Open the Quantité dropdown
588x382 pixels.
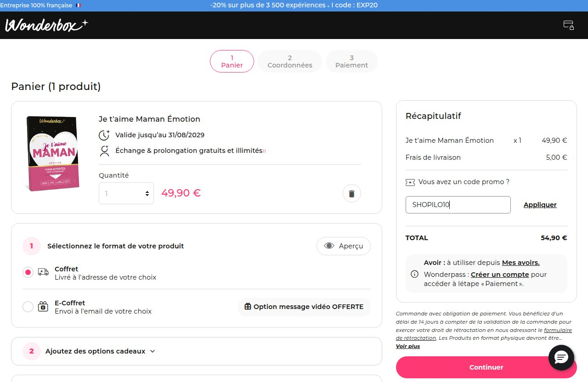[126, 193]
